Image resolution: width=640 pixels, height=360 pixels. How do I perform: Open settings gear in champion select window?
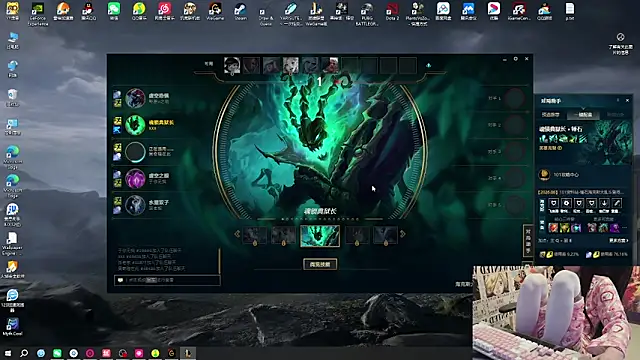click(516, 59)
